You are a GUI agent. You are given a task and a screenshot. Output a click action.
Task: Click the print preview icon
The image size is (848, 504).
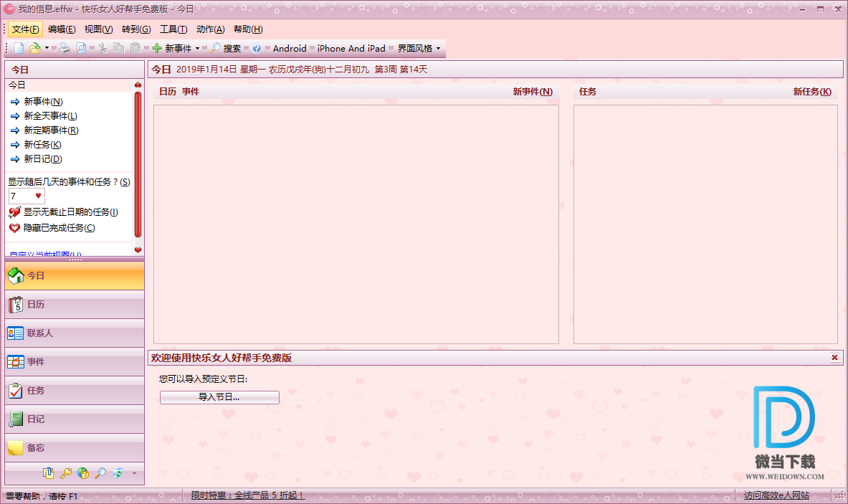click(x=82, y=49)
